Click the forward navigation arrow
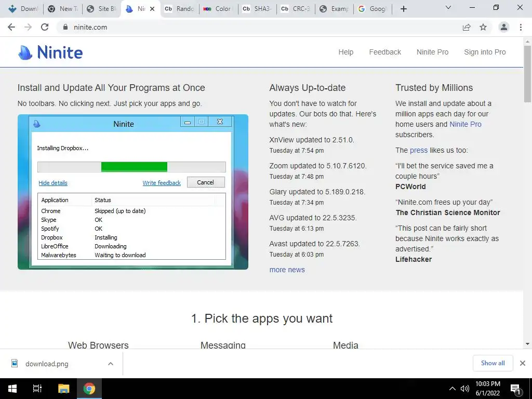This screenshot has height=399, width=532. pos(28,27)
